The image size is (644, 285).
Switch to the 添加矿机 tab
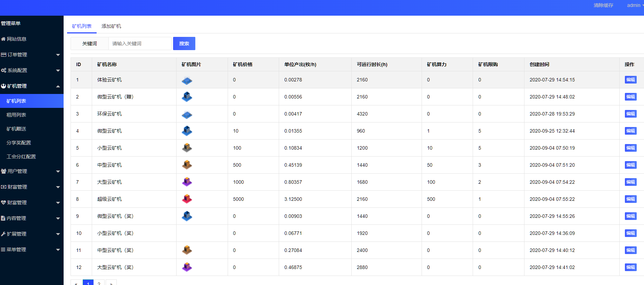pos(111,26)
